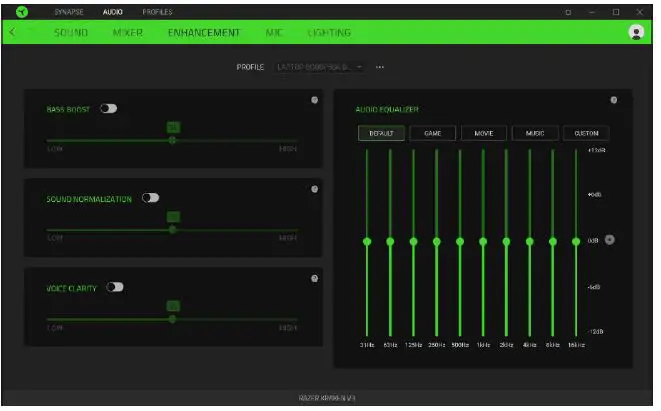This screenshot has width=661, height=411.
Task: Select the Game equalizer preset
Action: (433, 133)
